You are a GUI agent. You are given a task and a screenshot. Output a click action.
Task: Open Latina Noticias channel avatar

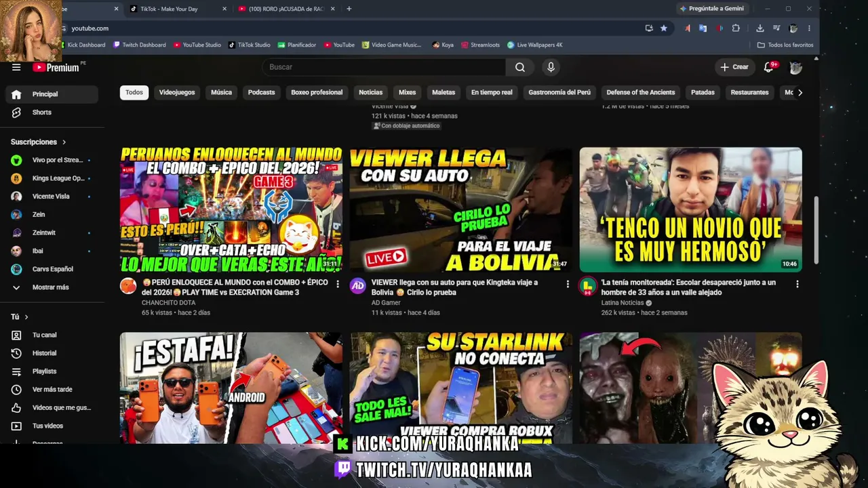click(587, 286)
